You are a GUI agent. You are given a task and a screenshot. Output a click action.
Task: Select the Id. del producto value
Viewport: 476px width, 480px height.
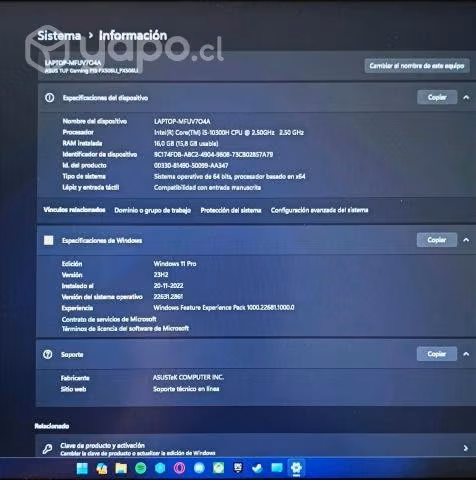click(191, 165)
